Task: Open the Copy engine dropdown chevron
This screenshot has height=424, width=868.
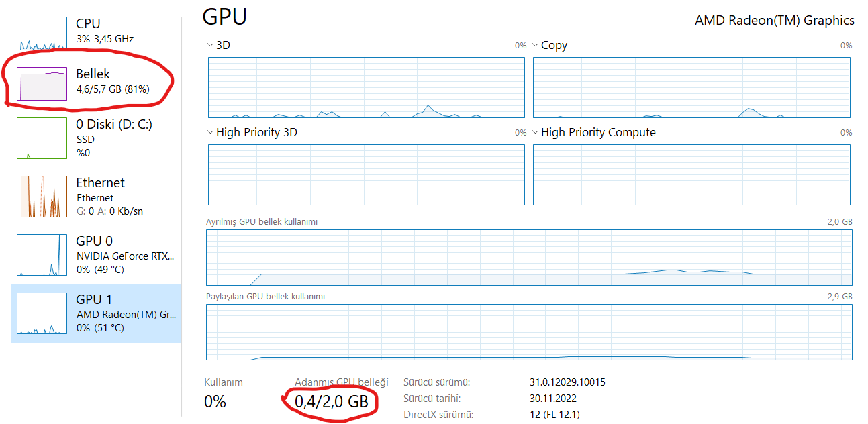Action: coord(536,45)
